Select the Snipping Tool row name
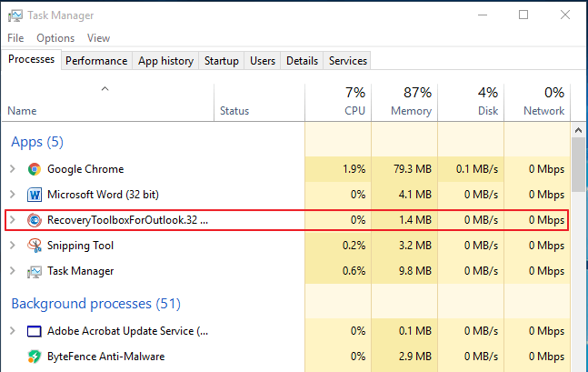The width and height of the screenshot is (588, 372). coord(80,246)
